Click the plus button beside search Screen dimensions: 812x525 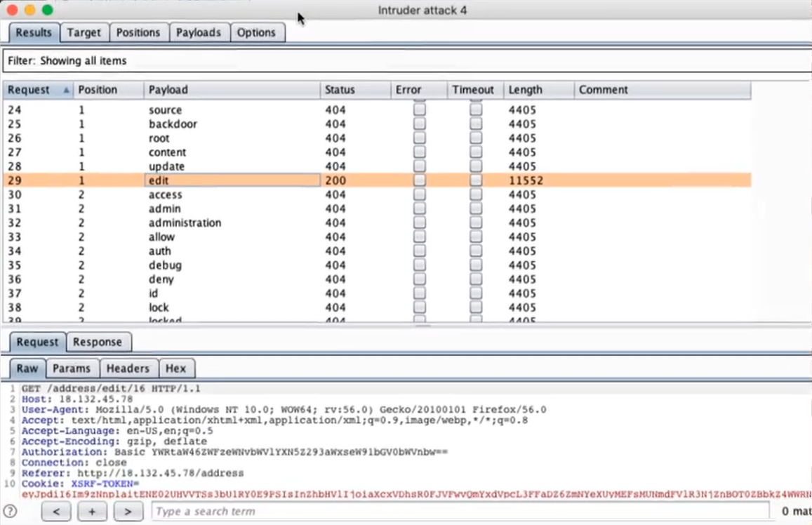pos(91,512)
